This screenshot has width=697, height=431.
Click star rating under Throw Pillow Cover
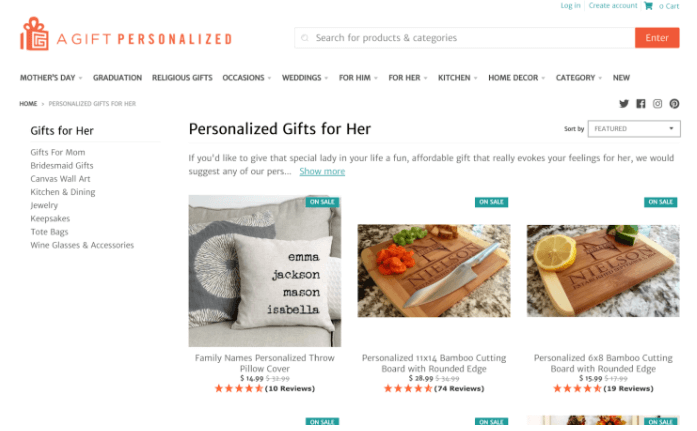pyautogui.click(x=239, y=388)
